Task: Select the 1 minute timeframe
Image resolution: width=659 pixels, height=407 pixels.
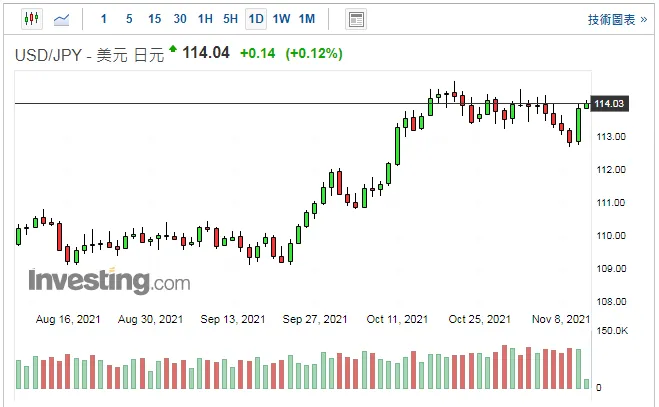Action: coord(104,19)
